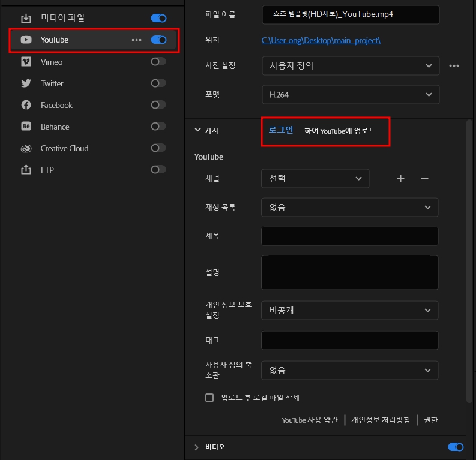Click the Behance logo icon

click(x=26, y=126)
